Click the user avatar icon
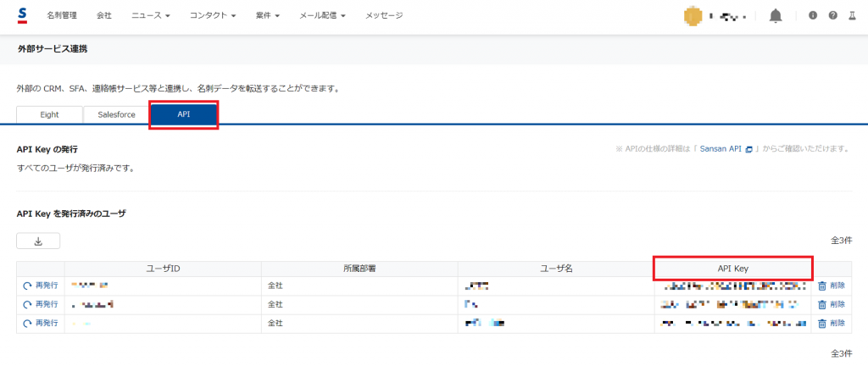Screen dimensions: 868x366 pyautogui.click(x=694, y=16)
